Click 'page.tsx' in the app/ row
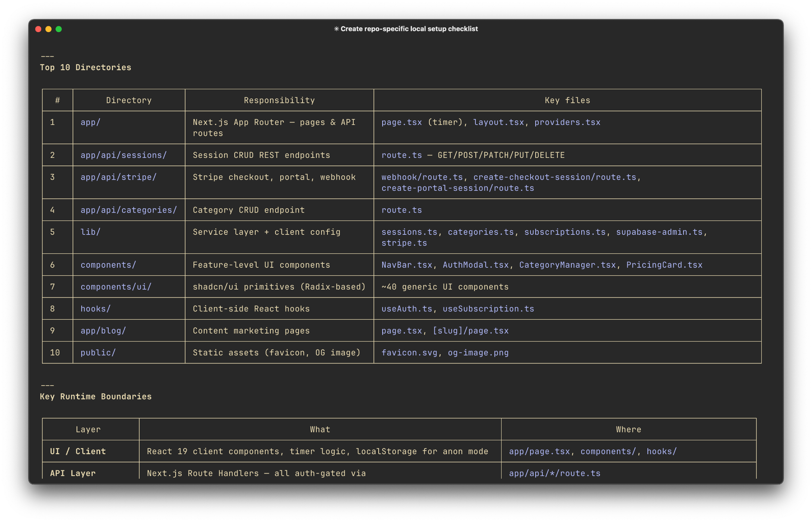 pyautogui.click(x=402, y=122)
